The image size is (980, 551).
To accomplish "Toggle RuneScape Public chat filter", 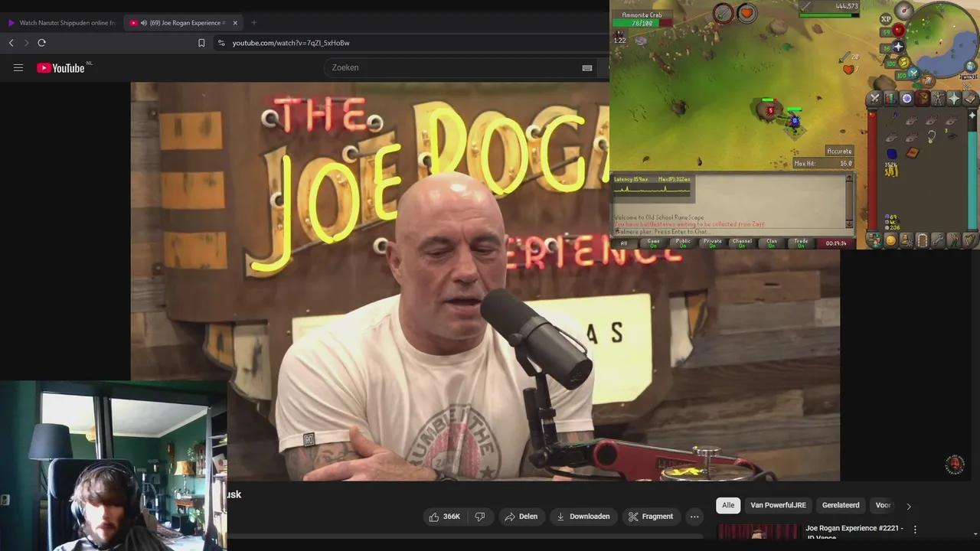I will coord(683,243).
